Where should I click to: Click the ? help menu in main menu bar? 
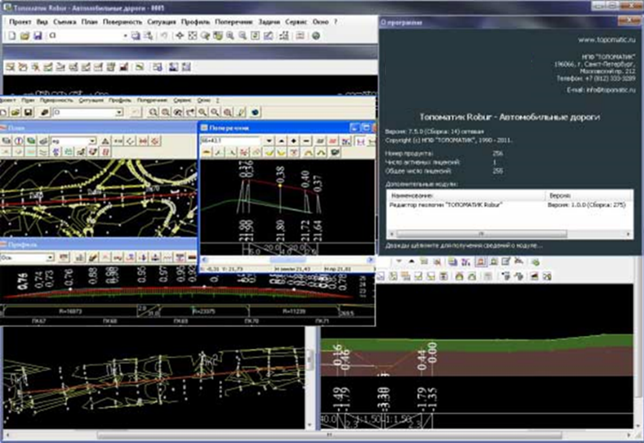335,22
